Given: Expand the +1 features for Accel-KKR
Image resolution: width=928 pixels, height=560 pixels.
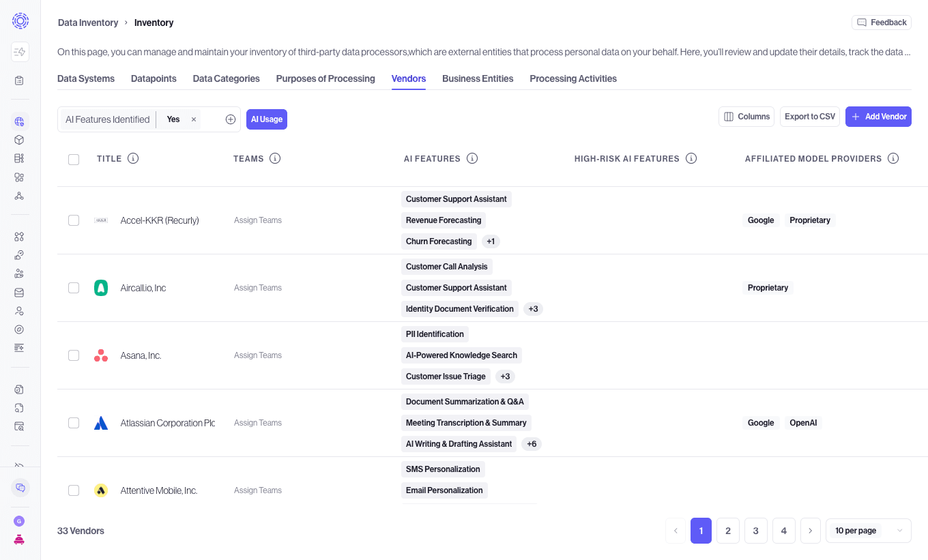Looking at the screenshot, I should (491, 241).
